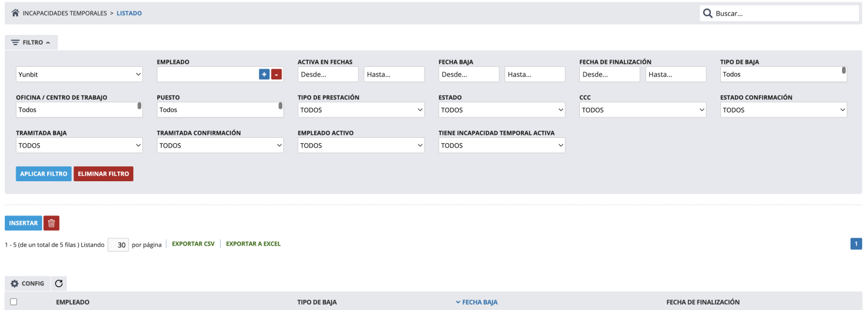The width and height of the screenshot is (868, 310).
Task: Click the refresh table icon
Action: coord(58,284)
